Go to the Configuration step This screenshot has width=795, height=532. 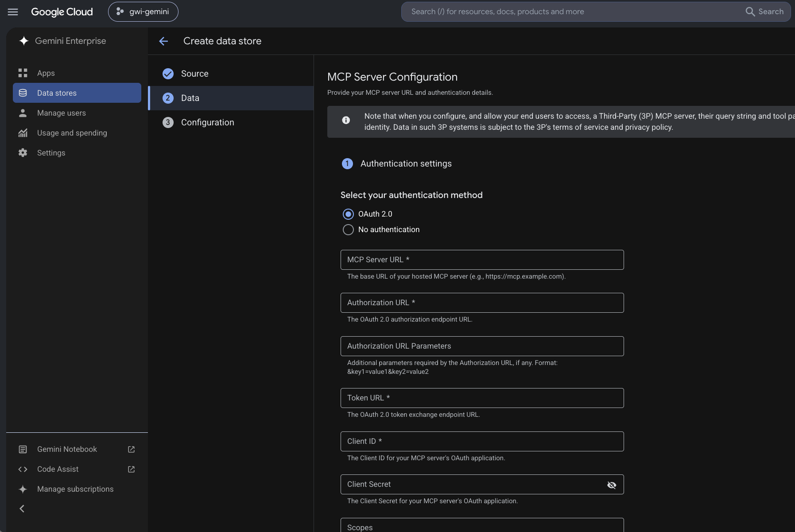point(231,122)
